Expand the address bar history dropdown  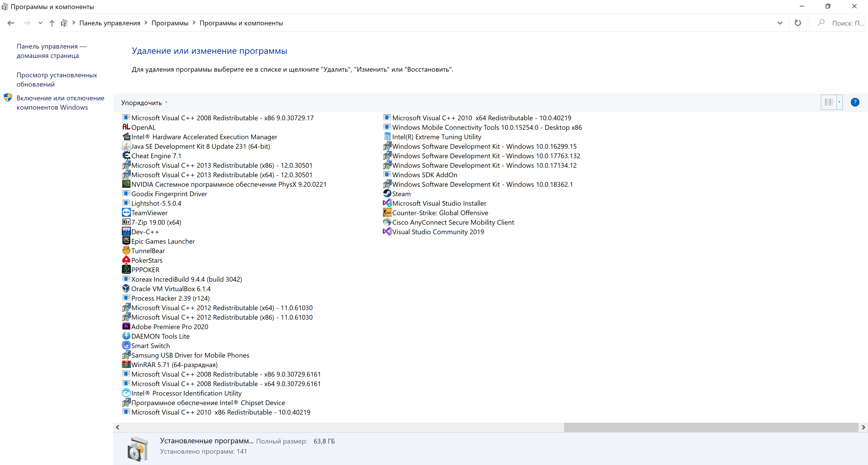(x=780, y=23)
